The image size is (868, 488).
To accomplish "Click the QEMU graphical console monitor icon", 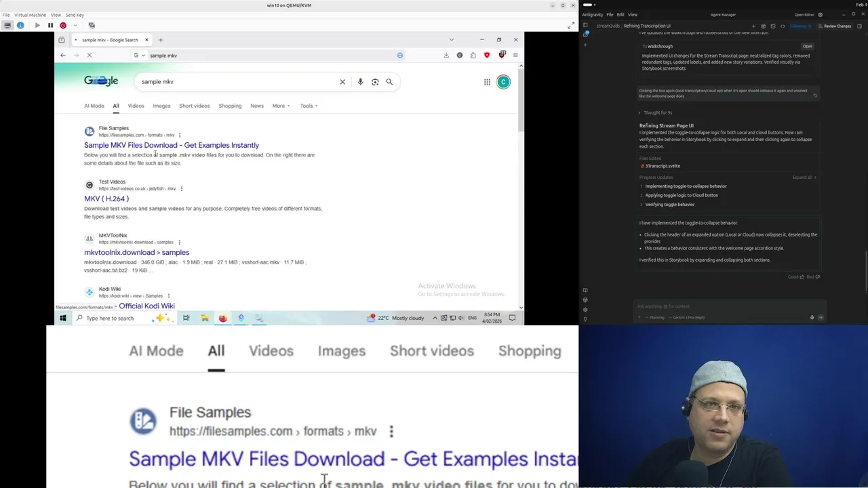I will click(7, 25).
